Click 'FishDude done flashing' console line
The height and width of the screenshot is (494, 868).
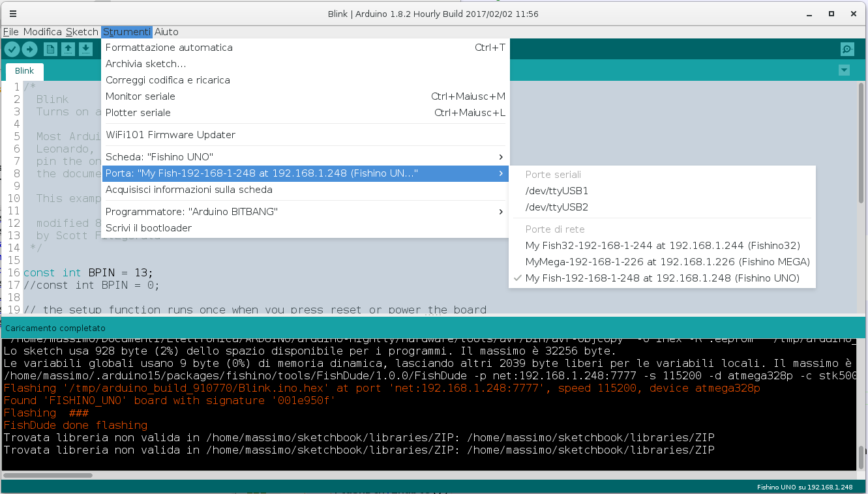[x=76, y=425]
